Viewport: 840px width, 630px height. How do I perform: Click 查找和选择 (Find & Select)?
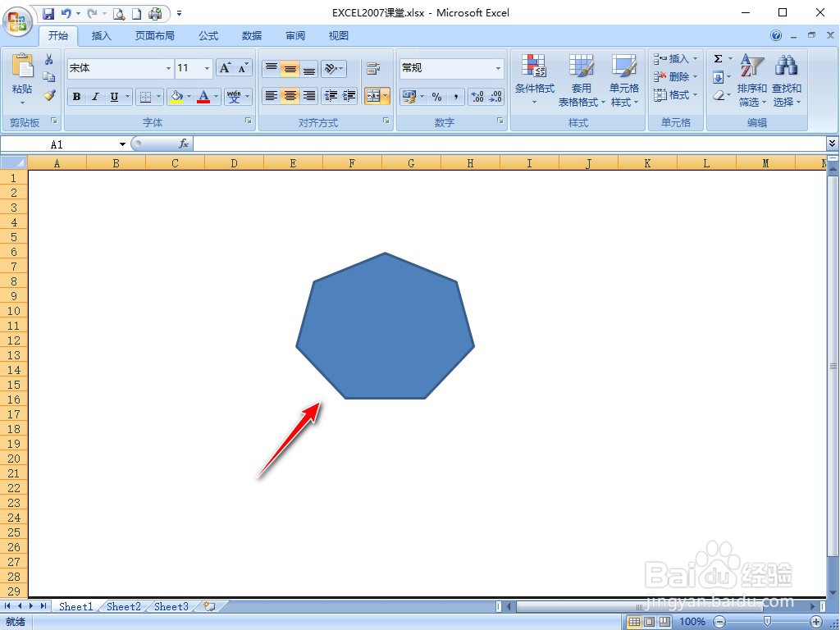(x=786, y=88)
